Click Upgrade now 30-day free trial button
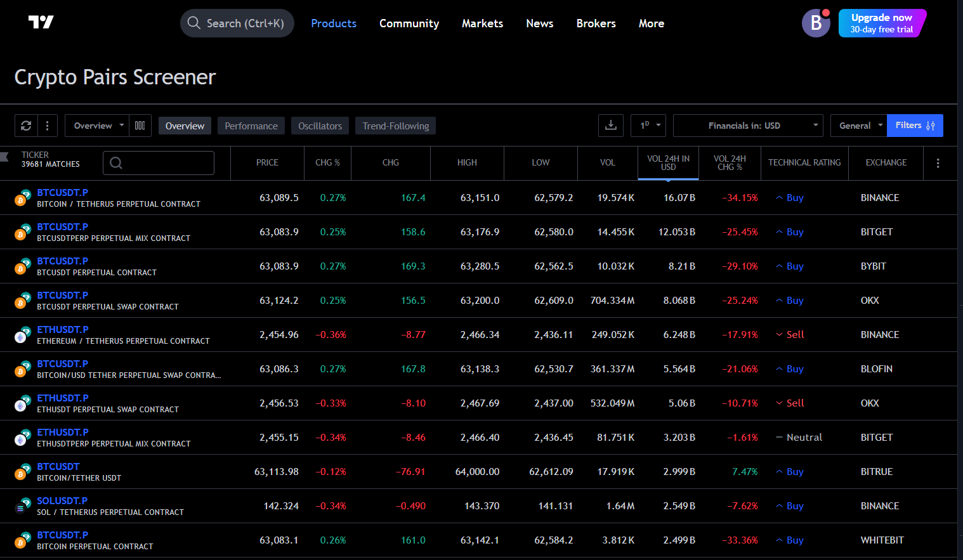 [882, 23]
